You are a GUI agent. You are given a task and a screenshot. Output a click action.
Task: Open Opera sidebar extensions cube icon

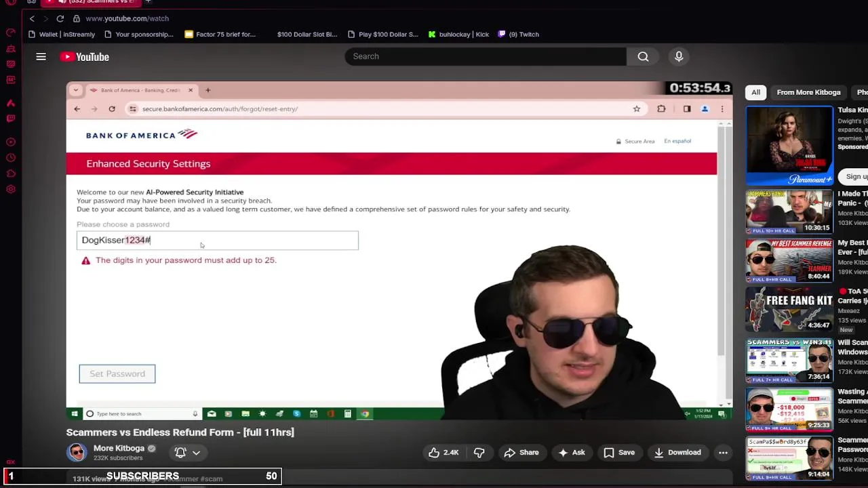[x=11, y=174]
